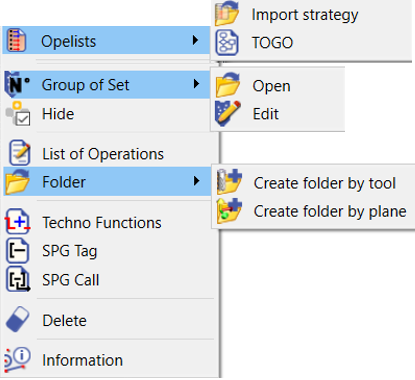Click the Delete eraser icon

point(18,319)
